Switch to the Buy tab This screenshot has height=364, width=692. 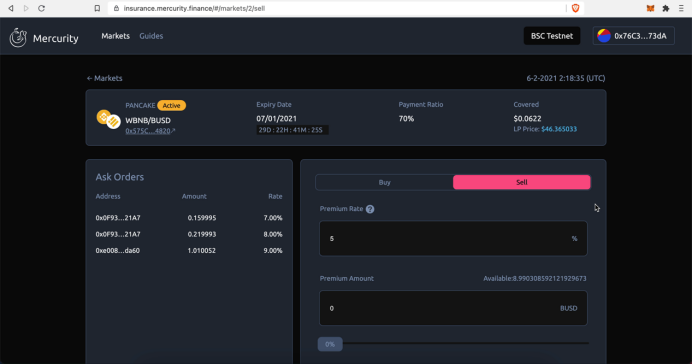[384, 182]
